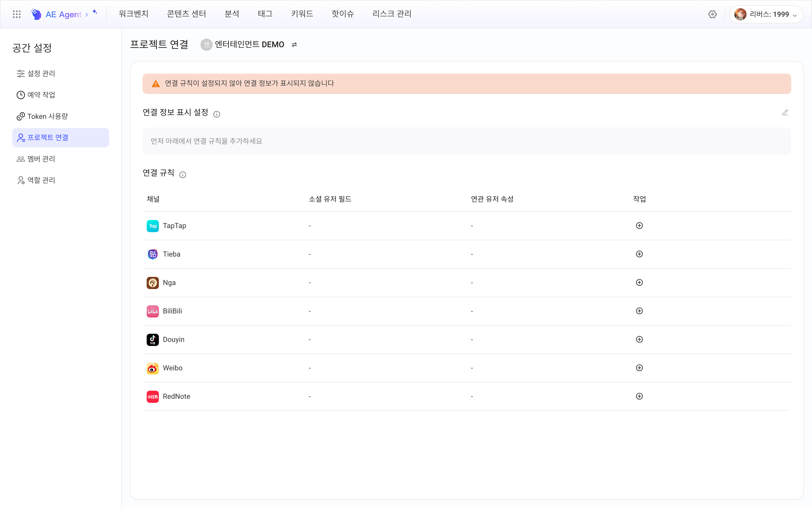Screen dimensions: 812x508
Task: Click the Douyin channel logo
Action: [153, 340]
